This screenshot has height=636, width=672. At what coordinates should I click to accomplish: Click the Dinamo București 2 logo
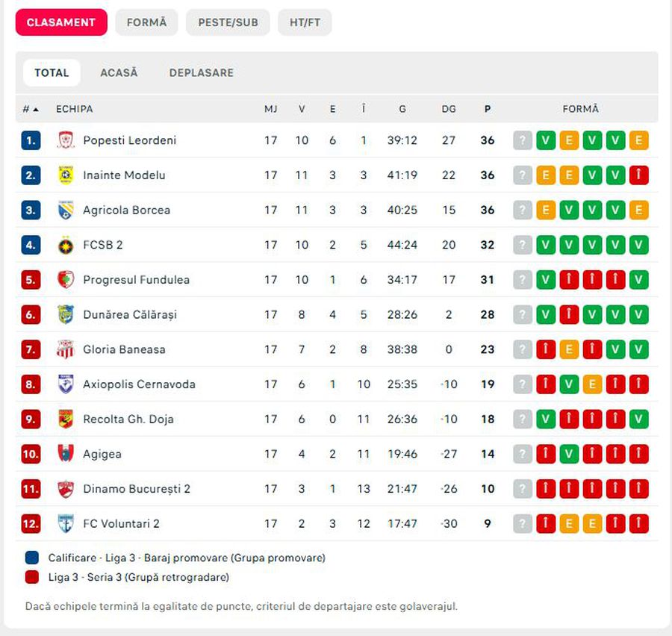coord(66,489)
